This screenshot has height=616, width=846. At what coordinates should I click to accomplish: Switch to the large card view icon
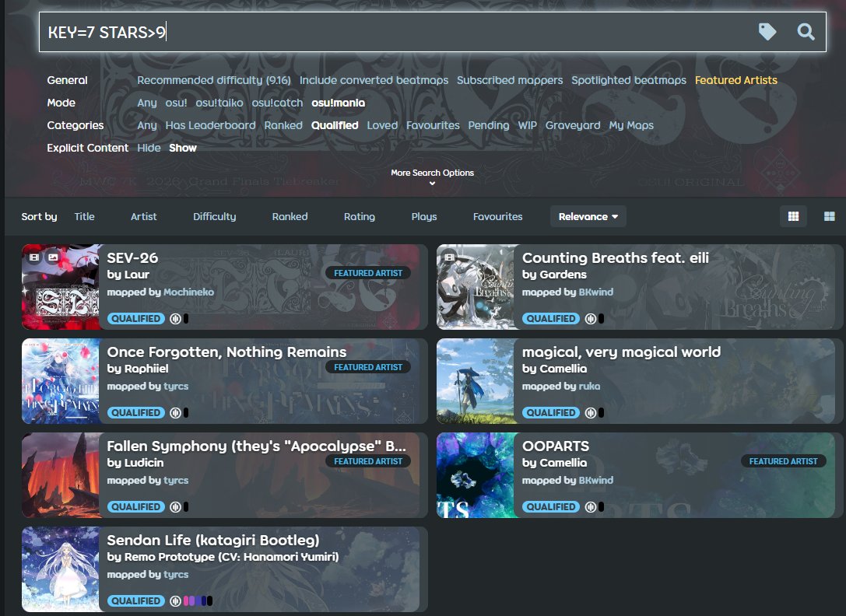[x=830, y=216]
